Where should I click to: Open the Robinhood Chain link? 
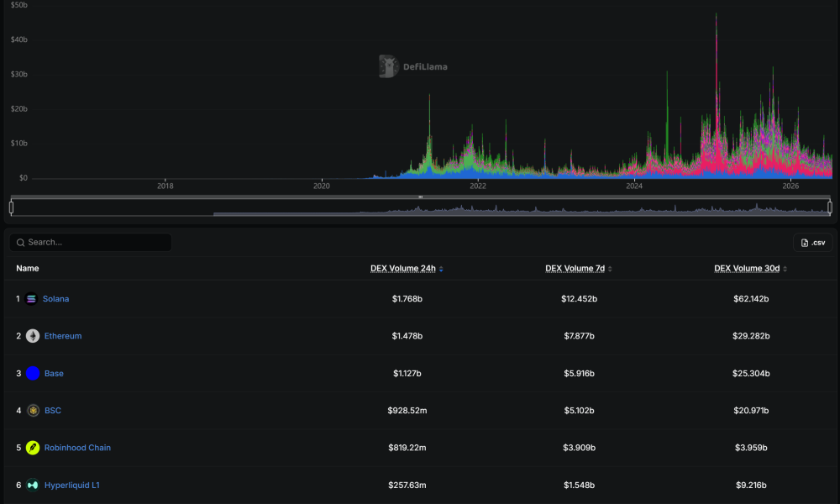tap(77, 448)
